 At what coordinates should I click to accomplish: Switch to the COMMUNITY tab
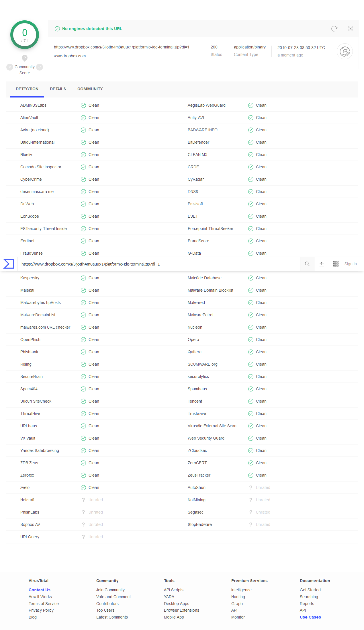click(90, 89)
